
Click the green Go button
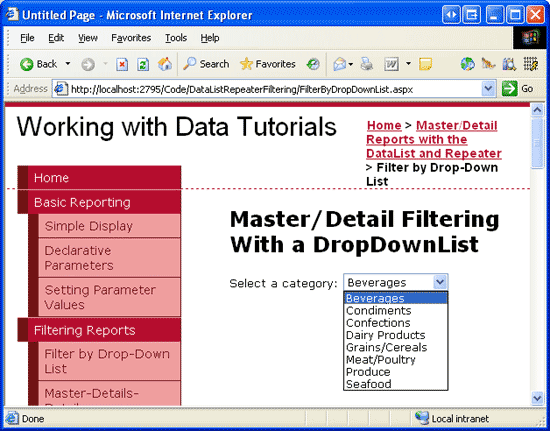517,89
